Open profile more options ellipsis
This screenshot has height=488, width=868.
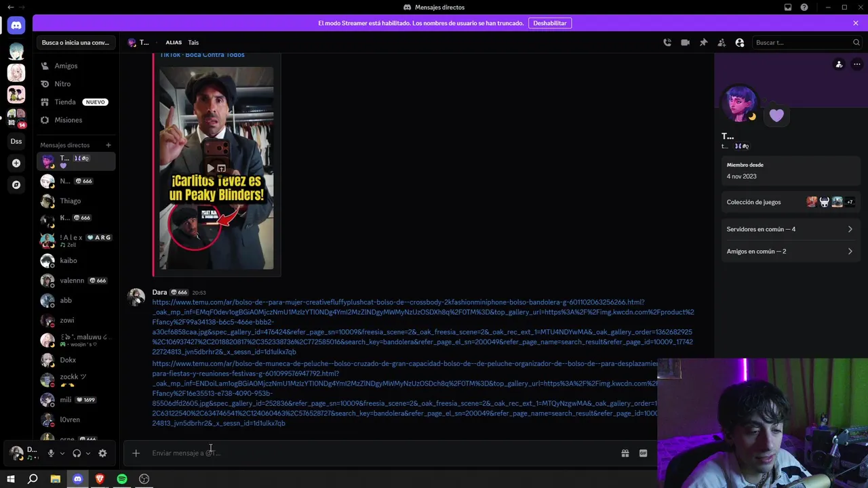(x=857, y=64)
